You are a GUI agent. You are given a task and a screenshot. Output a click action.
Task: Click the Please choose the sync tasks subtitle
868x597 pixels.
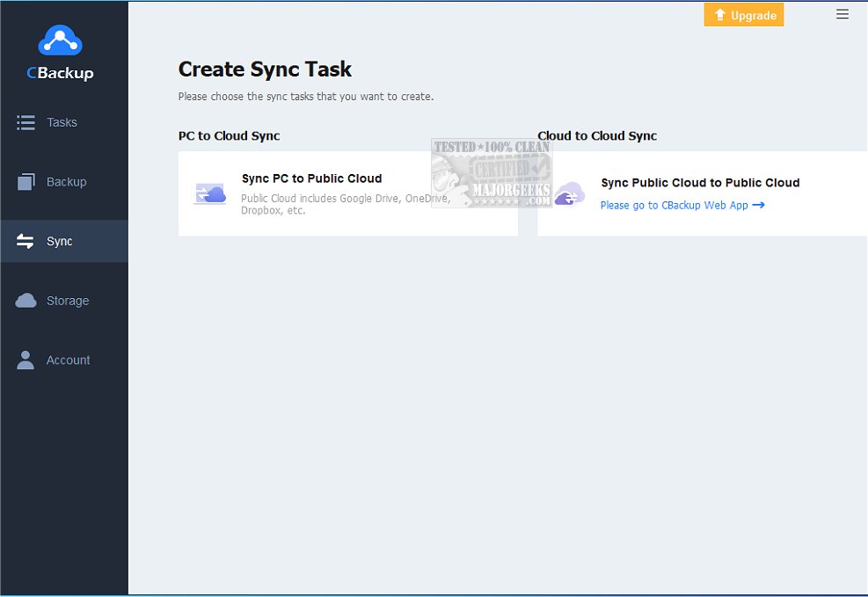point(305,96)
